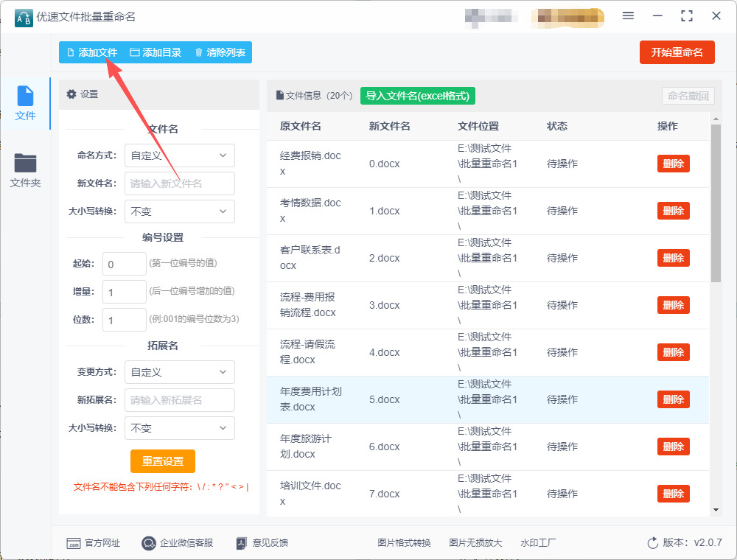This screenshot has height=560, width=737.
Task: Delete the 经费报销.docx row
Action: click(x=673, y=164)
